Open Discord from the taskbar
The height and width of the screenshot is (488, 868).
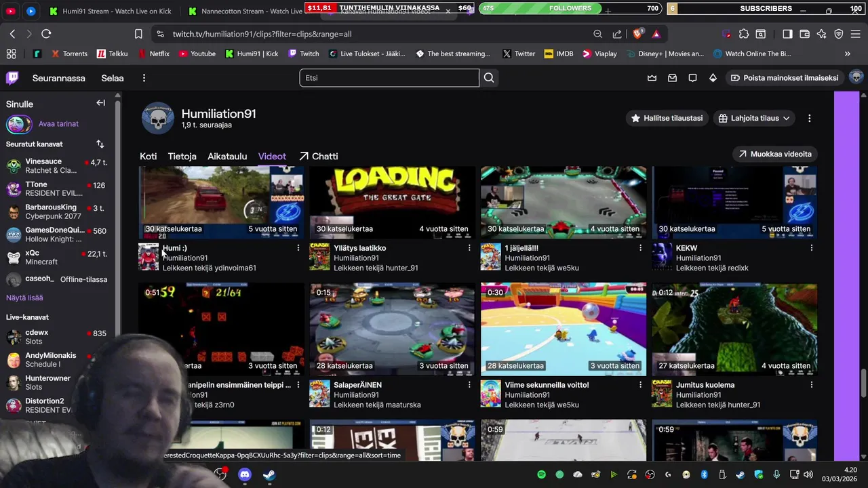(x=245, y=475)
